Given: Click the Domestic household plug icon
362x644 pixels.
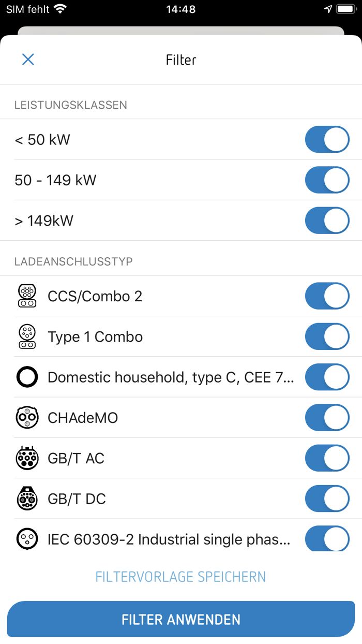Looking at the screenshot, I should (27, 377).
